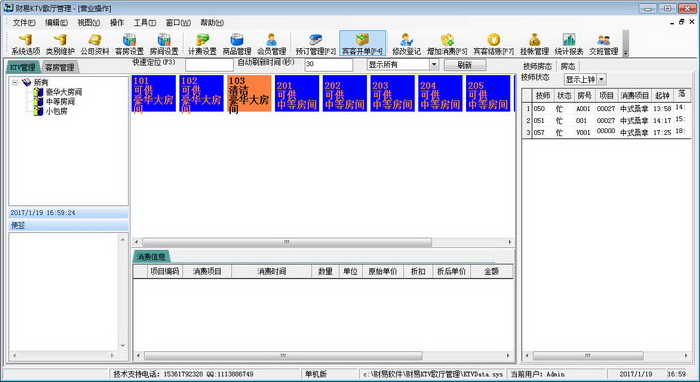Switch to 房态 tab
Image resolution: width=700 pixels, height=382 pixels.
pyautogui.click(x=567, y=66)
